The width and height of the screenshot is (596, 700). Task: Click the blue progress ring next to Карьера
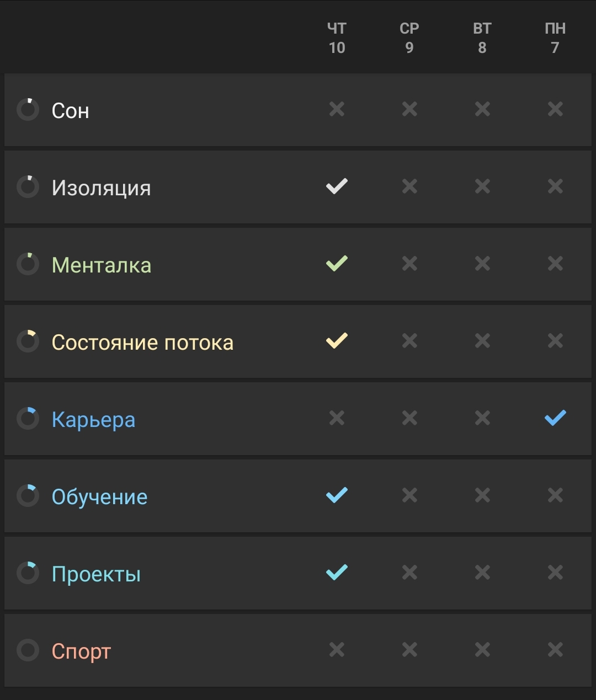click(28, 419)
